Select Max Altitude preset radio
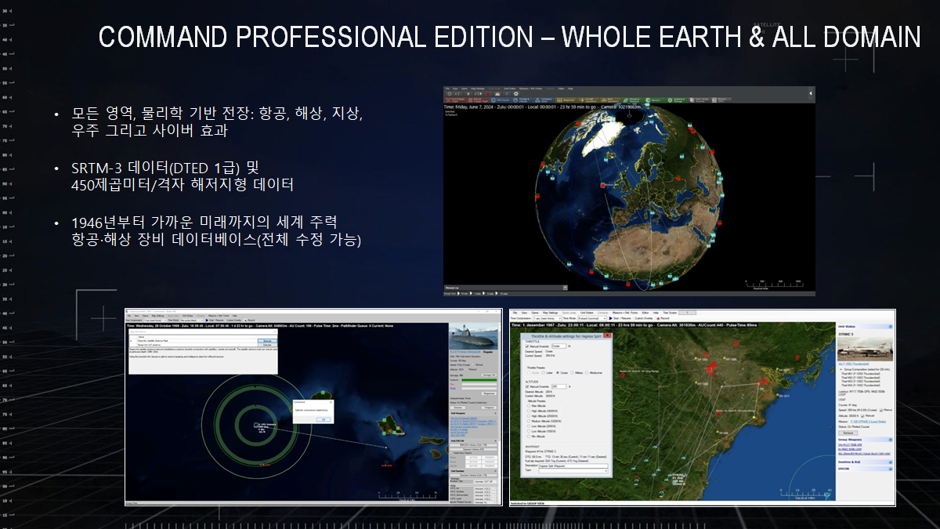 529,405
